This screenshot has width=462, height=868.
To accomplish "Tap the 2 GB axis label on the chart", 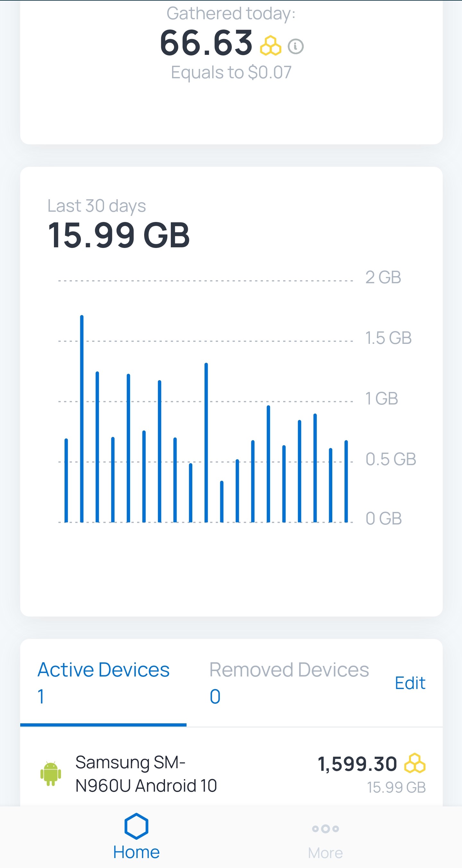I will tap(383, 277).
